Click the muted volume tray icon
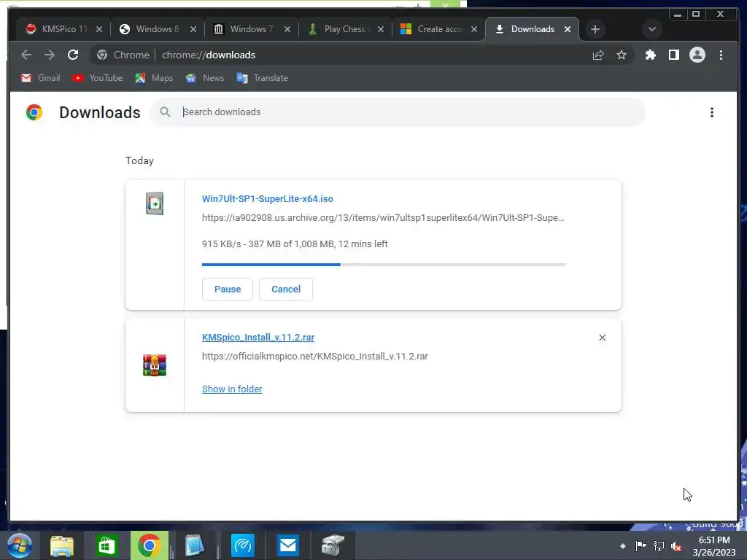 coord(676,546)
